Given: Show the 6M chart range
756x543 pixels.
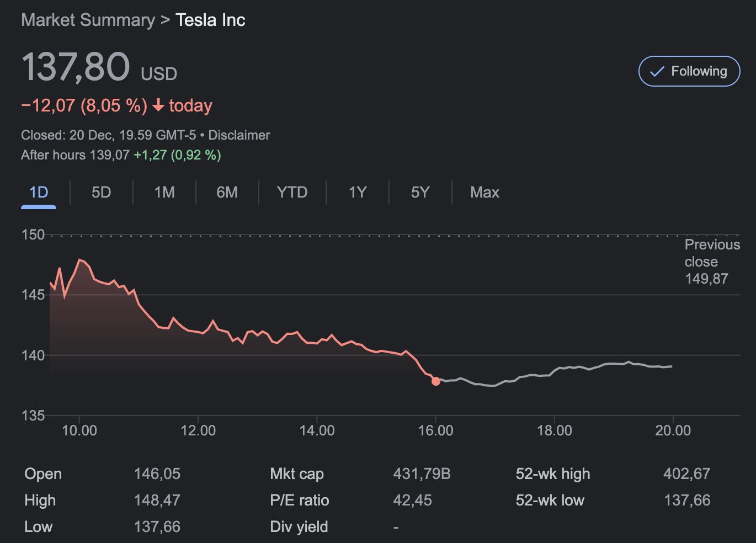Looking at the screenshot, I should 227,192.
